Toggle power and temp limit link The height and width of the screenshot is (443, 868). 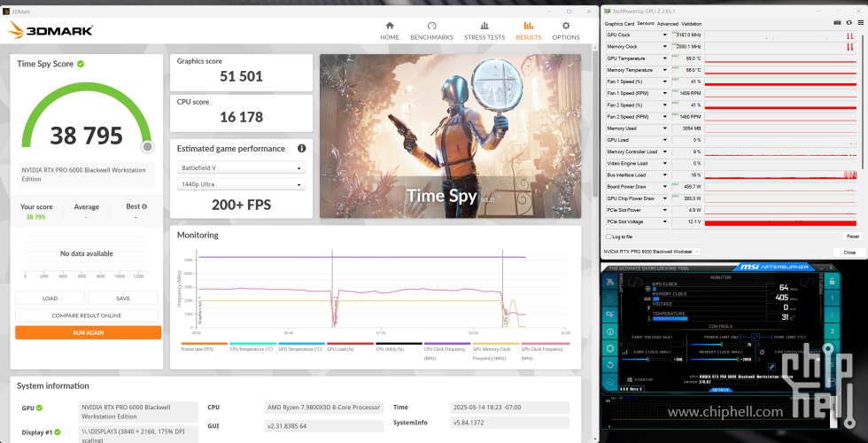(755, 337)
